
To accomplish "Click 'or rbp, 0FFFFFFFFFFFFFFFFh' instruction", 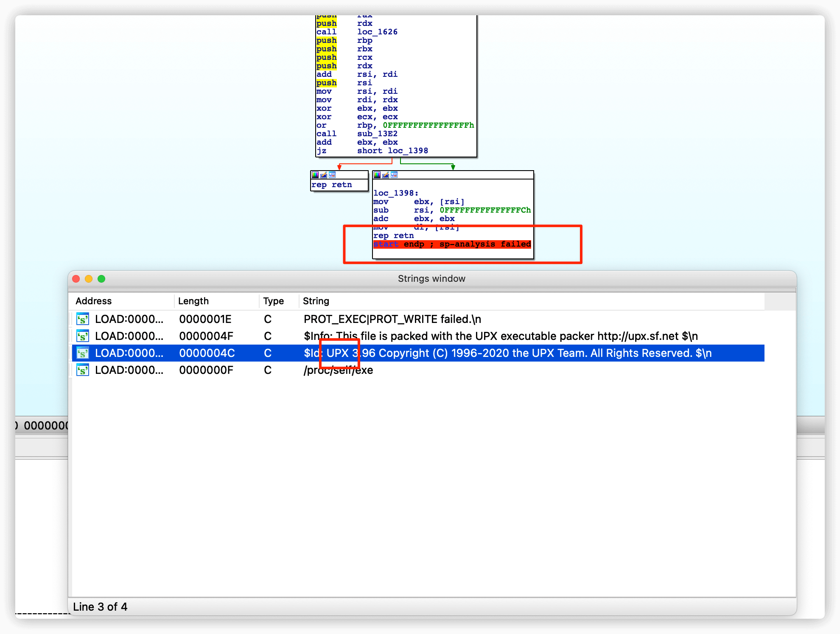I will click(x=395, y=125).
